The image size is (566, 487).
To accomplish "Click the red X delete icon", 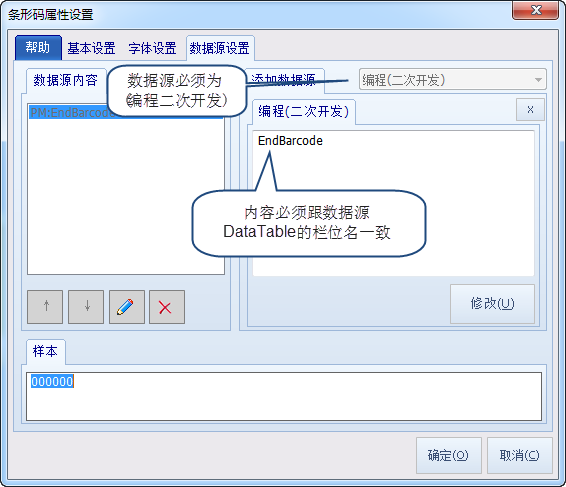I will [x=167, y=307].
